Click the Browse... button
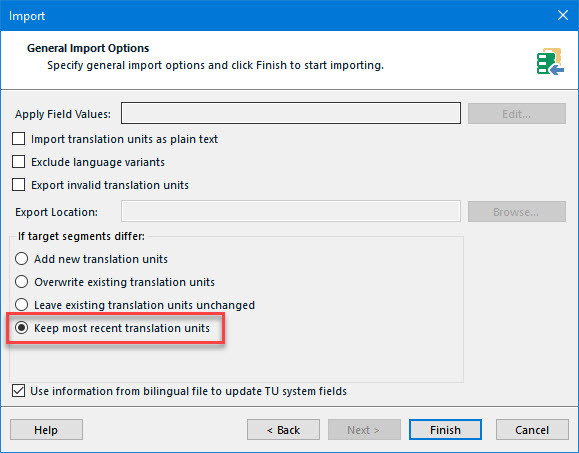Image resolution: width=579 pixels, height=453 pixels. pos(517,212)
